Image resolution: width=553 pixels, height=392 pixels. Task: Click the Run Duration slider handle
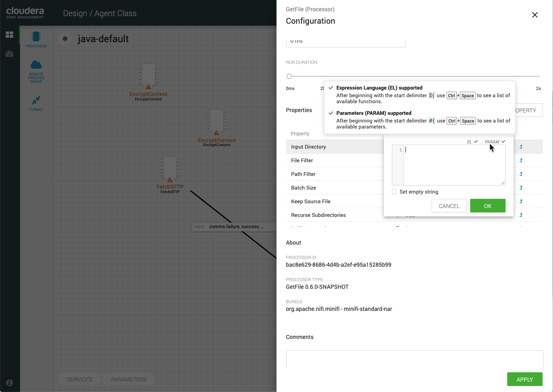(x=289, y=76)
